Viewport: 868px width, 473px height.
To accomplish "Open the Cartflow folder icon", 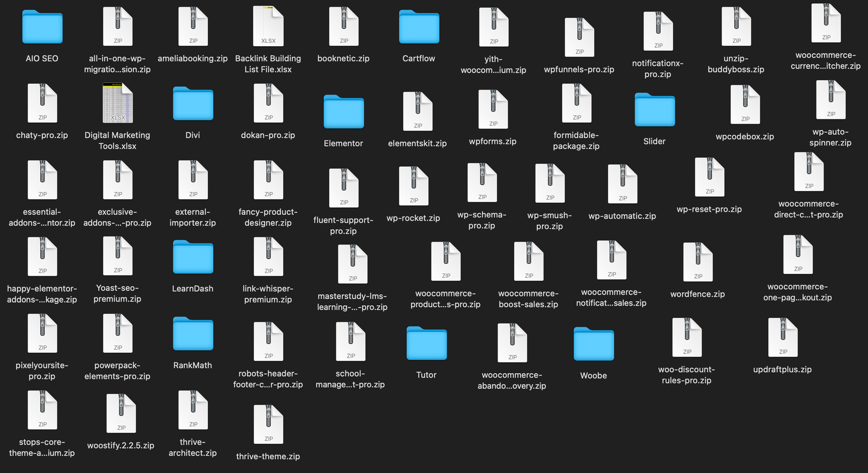I will pos(419,27).
